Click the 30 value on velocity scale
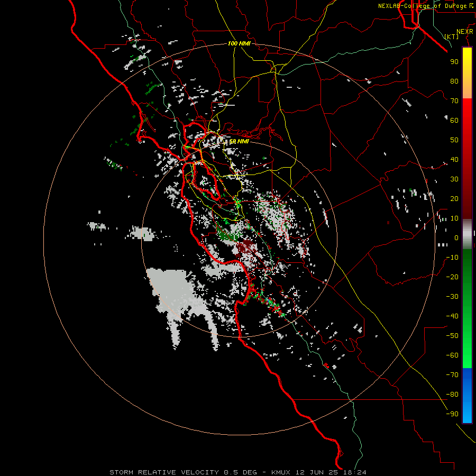The width and height of the screenshot is (476, 476). pyautogui.click(x=454, y=179)
